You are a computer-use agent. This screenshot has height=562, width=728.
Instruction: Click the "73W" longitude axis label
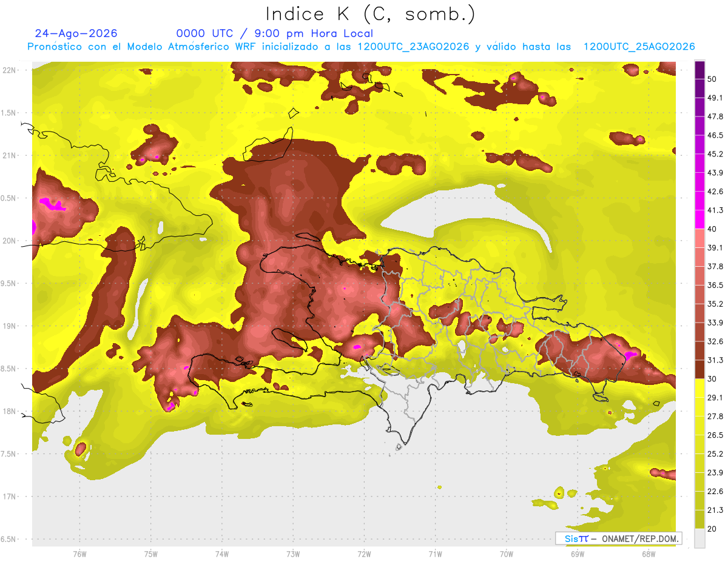(x=293, y=554)
